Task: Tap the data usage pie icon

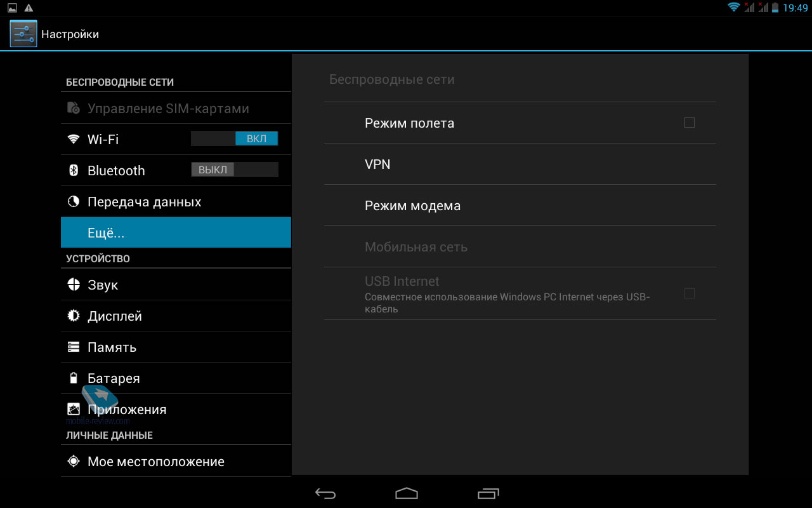Action: click(x=74, y=201)
